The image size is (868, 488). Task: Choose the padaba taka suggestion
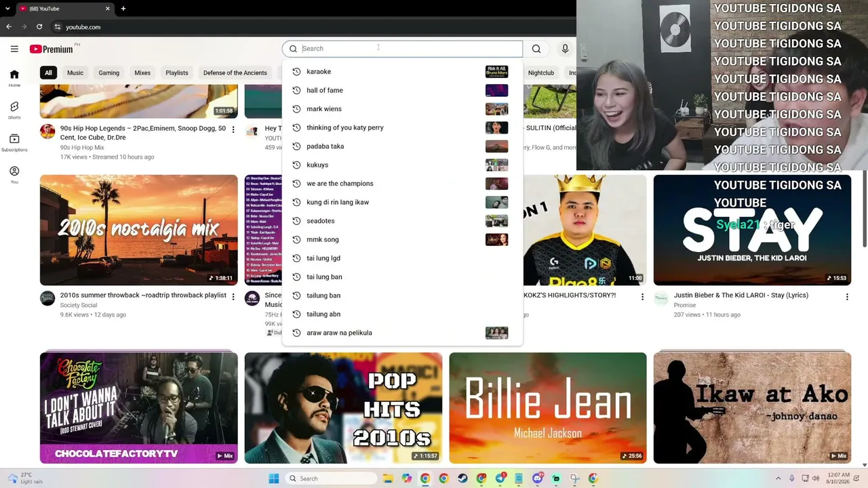(402, 146)
